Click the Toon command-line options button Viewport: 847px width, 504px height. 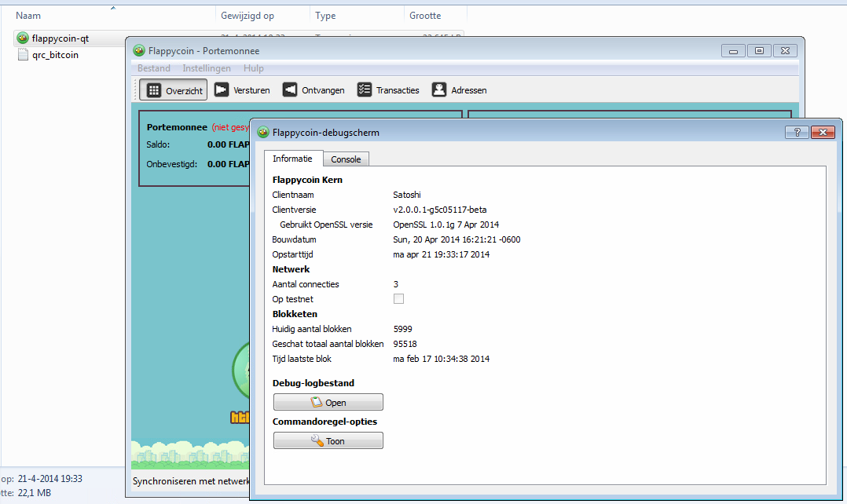(x=328, y=441)
